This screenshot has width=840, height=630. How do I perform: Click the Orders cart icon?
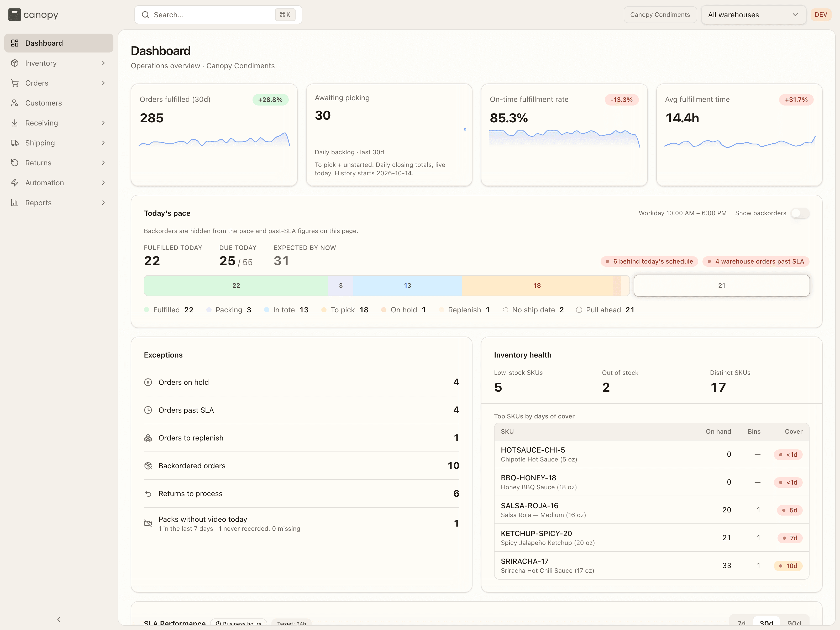[15, 83]
